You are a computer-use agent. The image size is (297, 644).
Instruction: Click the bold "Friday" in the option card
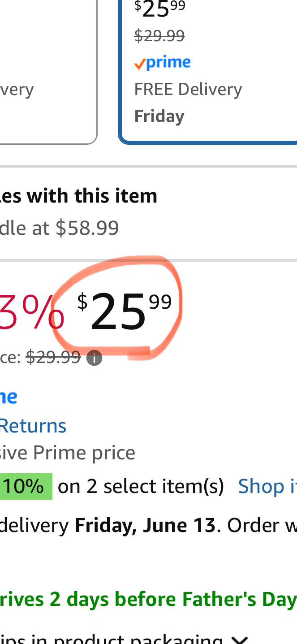159,116
